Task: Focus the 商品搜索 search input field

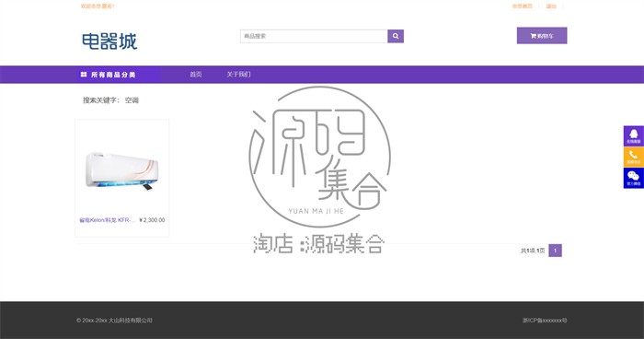Action: 314,36
